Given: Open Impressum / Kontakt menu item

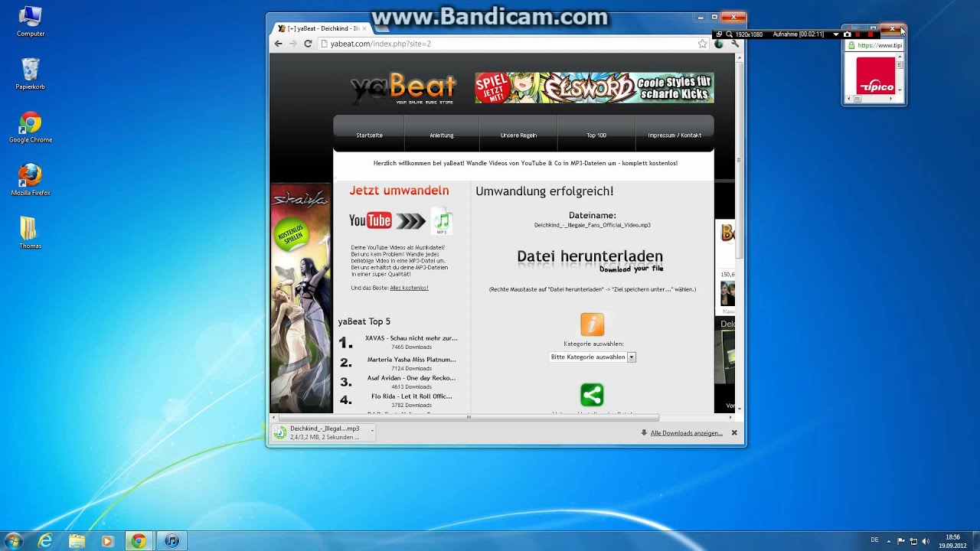Looking at the screenshot, I should [x=675, y=135].
